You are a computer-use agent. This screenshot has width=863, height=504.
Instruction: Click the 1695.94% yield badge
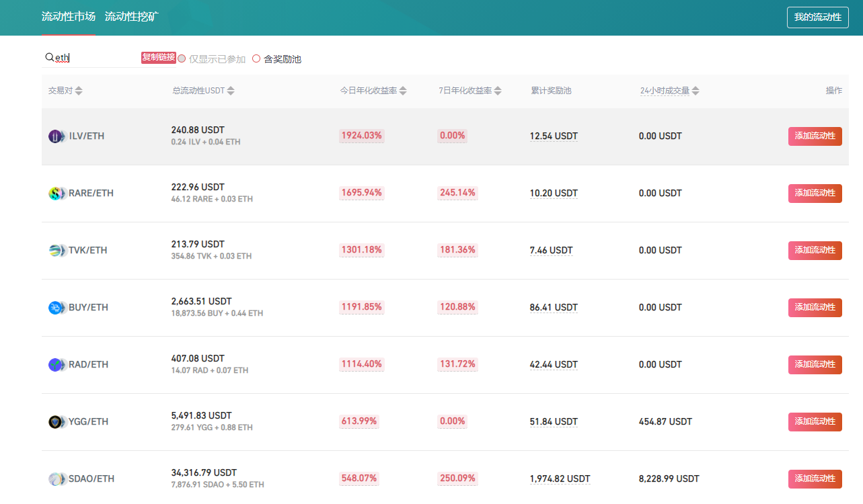362,193
